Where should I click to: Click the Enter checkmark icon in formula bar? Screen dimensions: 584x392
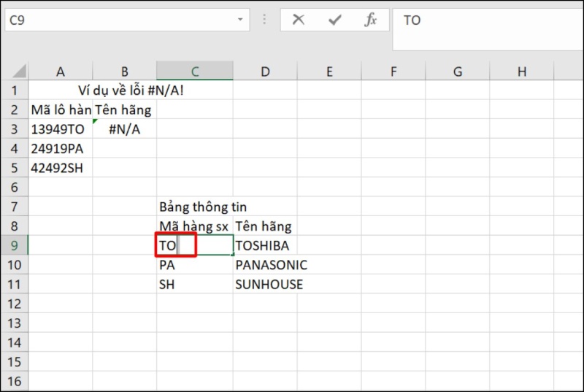[x=334, y=20]
